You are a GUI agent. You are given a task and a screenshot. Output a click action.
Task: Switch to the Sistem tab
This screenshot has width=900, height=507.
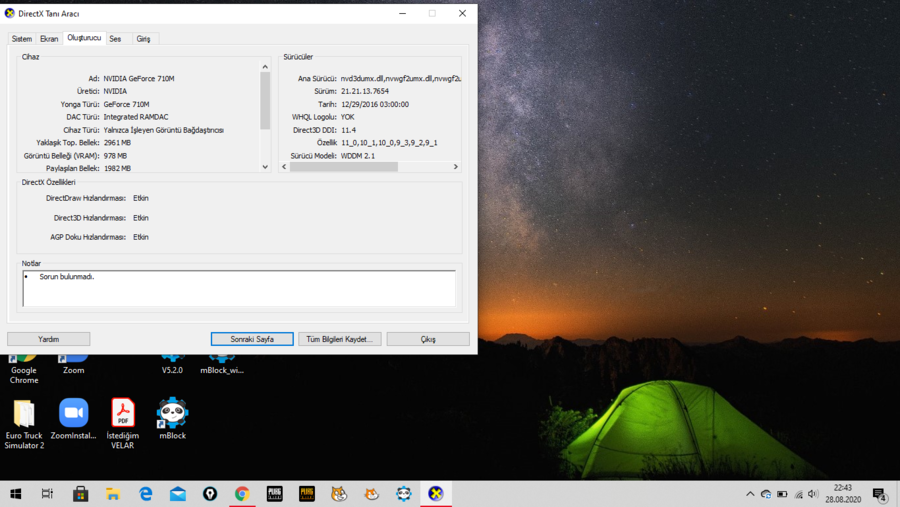click(x=22, y=39)
